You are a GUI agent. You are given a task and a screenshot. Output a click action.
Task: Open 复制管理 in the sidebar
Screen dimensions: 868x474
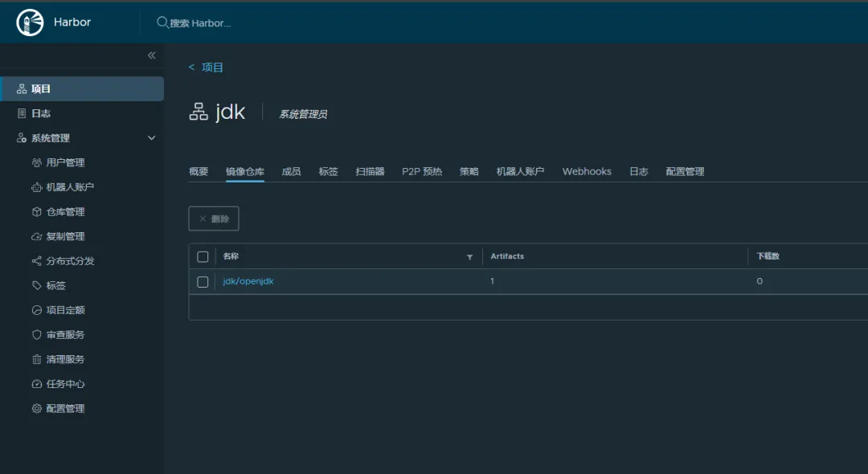tap(65, 236)
